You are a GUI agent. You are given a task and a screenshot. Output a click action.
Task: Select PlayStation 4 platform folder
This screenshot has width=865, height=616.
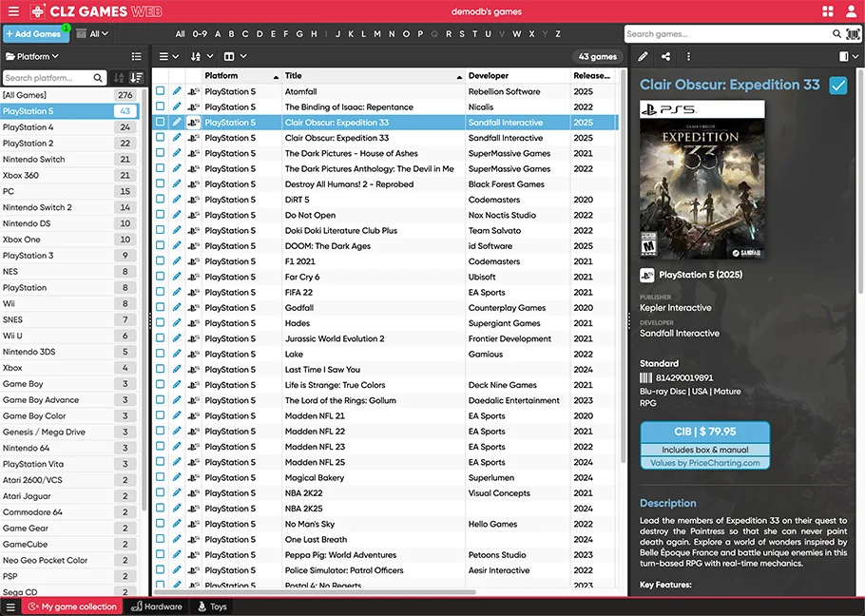coord(69,126)
